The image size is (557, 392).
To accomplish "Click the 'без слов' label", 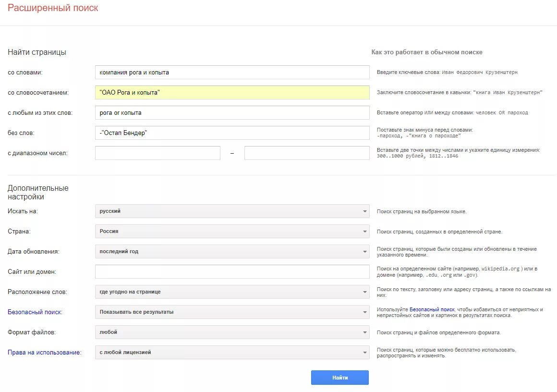I will (21, 133).
